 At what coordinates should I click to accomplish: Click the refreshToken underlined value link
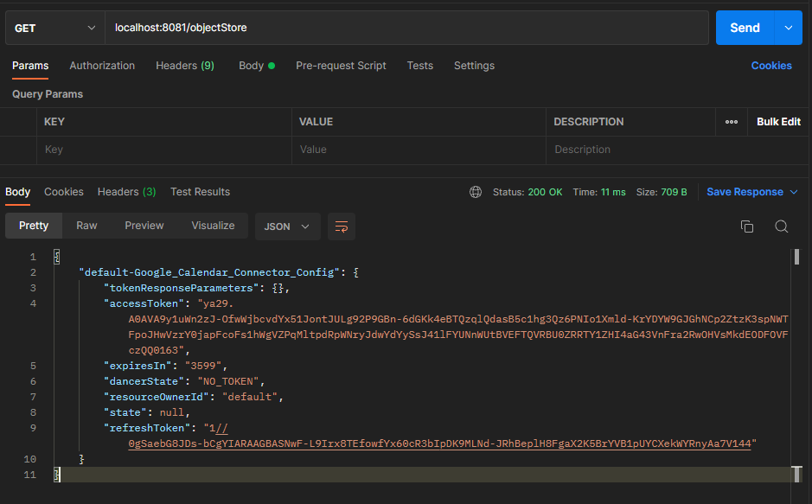(439, 443)
